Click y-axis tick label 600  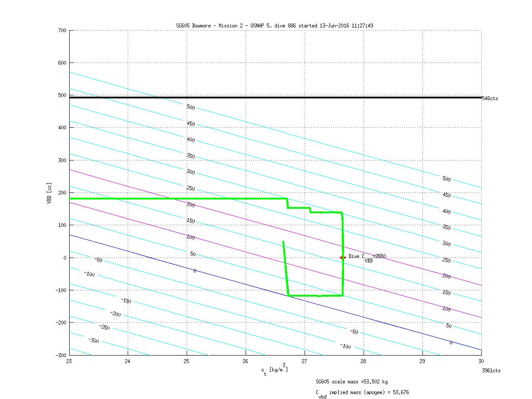62,63
